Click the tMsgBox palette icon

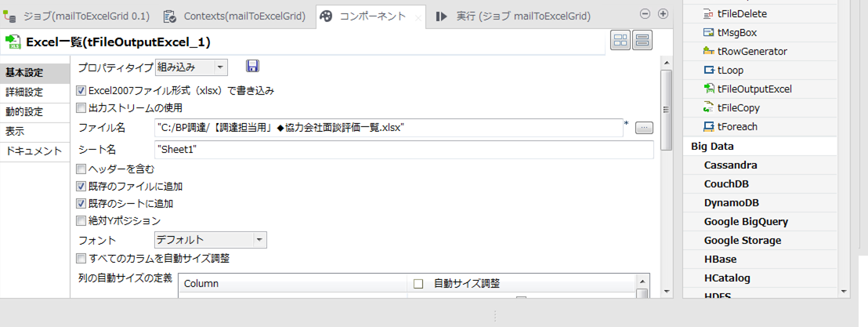708,33
